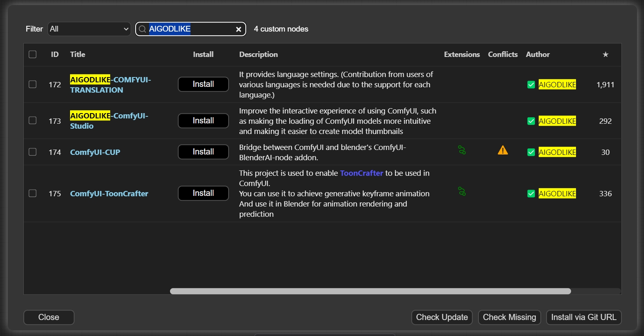Click verified checkmark for row 173 author
The height and width of the screenshot is (336, 644).
(x=531, y=121)
